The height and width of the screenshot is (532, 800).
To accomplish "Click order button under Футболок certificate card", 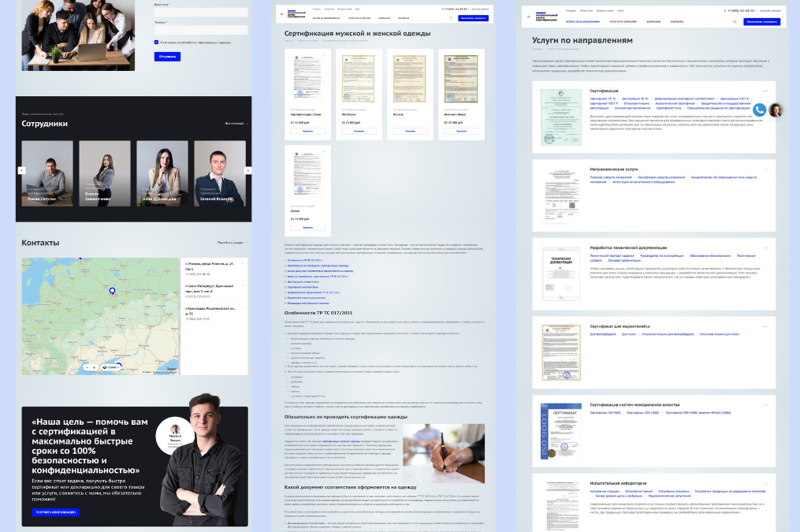I will 359,131.
